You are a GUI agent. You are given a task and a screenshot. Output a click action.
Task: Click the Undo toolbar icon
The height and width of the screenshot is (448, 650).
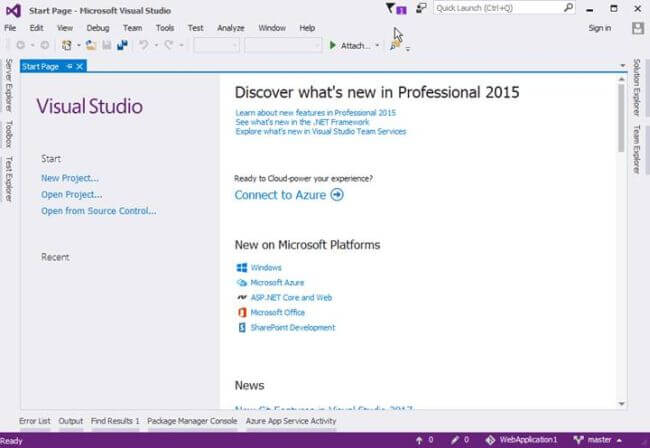[x=143, y=45]
